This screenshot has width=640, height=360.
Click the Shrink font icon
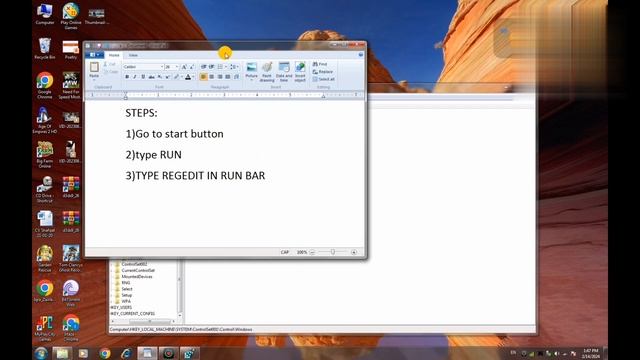coord(191,67)
